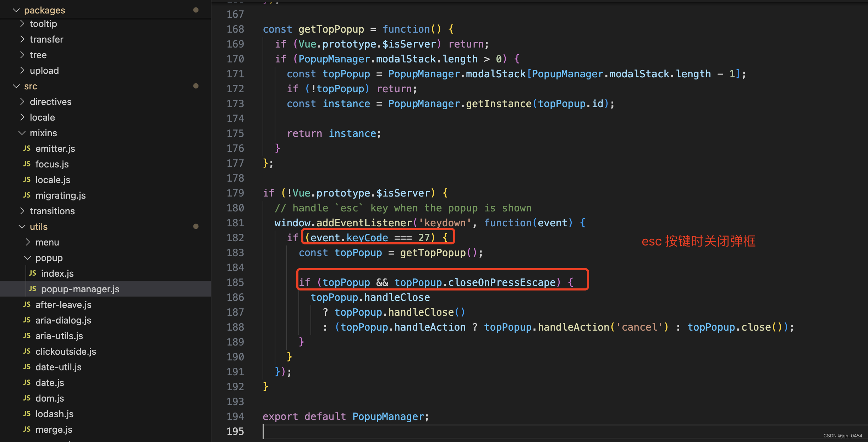This screenshot has height=442, width=868.
Task: Click the JS icon beside emitter.js
Action: pos(27,148)
